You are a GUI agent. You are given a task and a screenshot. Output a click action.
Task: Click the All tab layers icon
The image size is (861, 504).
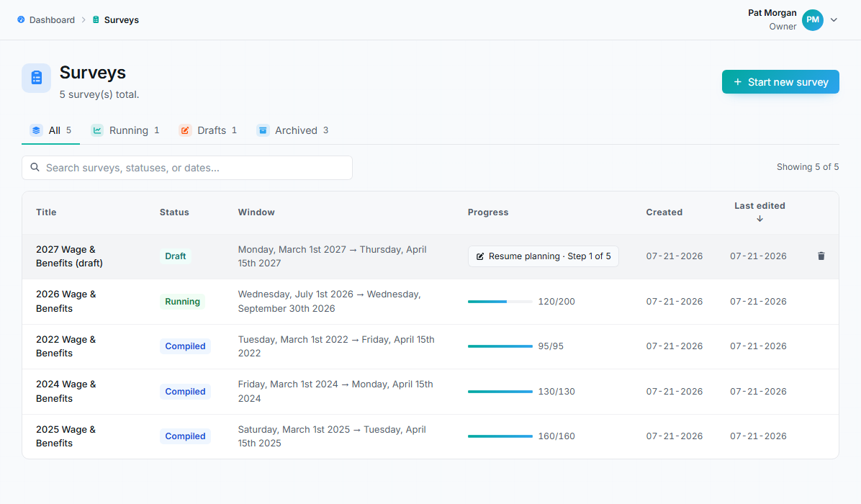point(36,130)
